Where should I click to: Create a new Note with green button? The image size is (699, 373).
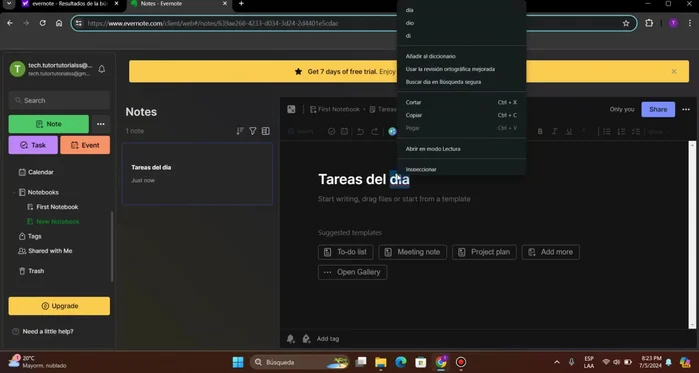(49, 124)
